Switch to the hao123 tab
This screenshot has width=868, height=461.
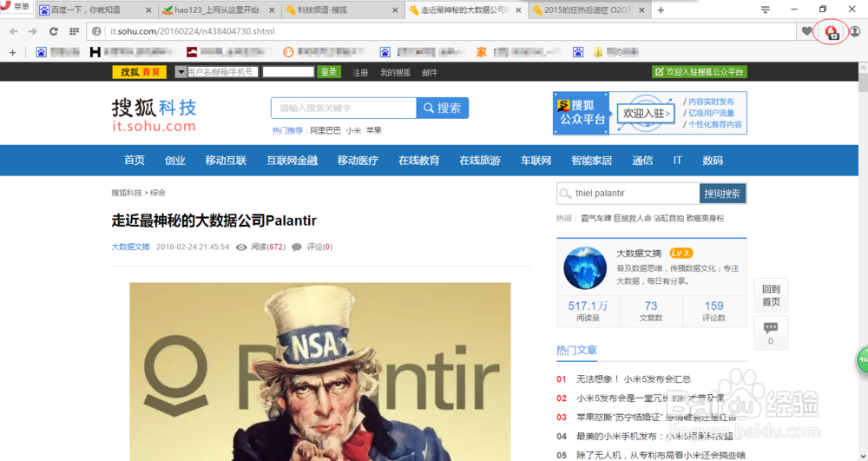click(219, 10)
